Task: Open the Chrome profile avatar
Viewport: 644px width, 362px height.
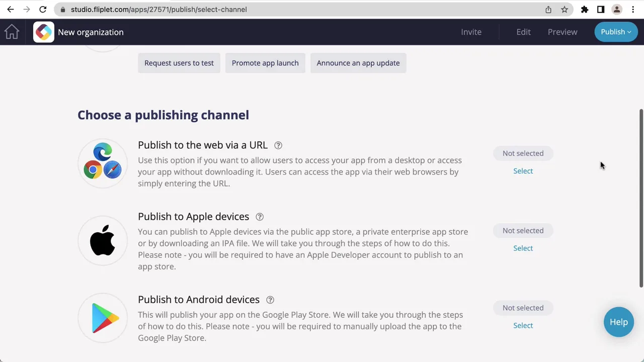Action: pyautogui.click(x=617, y=10)
